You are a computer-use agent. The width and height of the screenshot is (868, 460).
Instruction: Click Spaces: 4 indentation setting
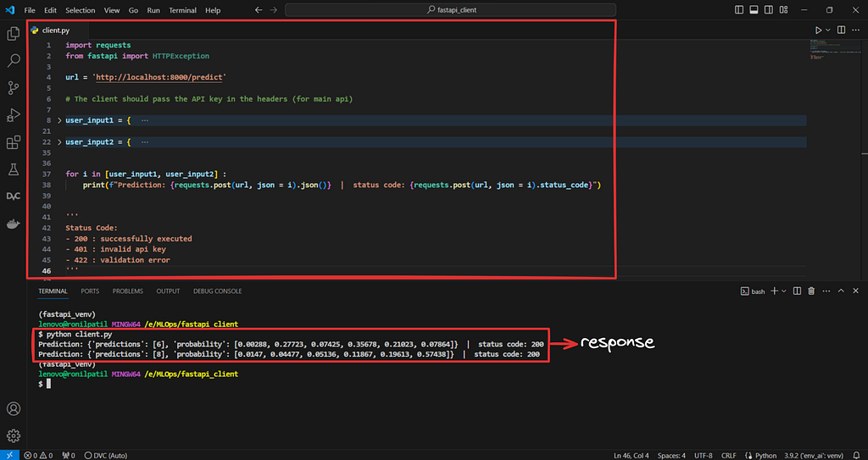click(x=671, y=456)
